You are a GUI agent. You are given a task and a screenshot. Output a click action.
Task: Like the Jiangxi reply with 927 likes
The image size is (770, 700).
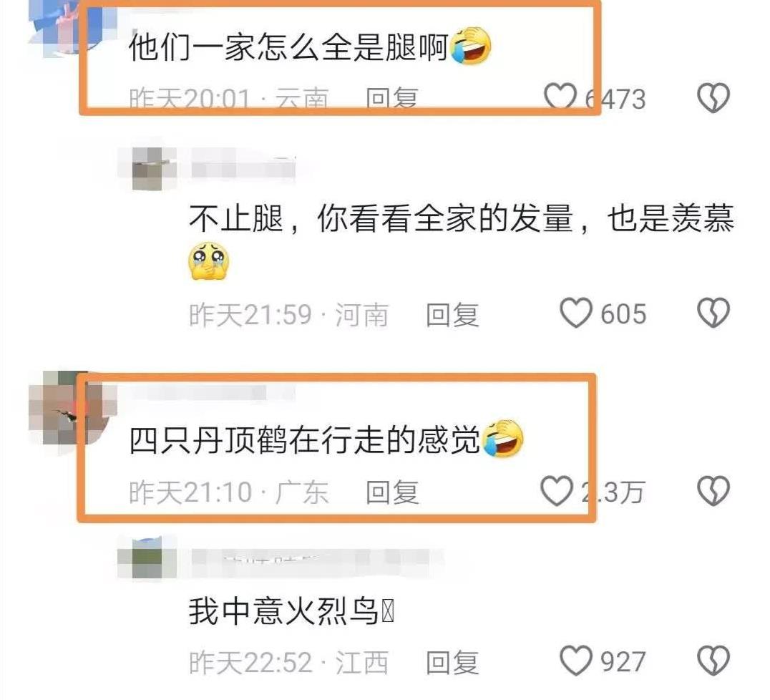point(576,661)
